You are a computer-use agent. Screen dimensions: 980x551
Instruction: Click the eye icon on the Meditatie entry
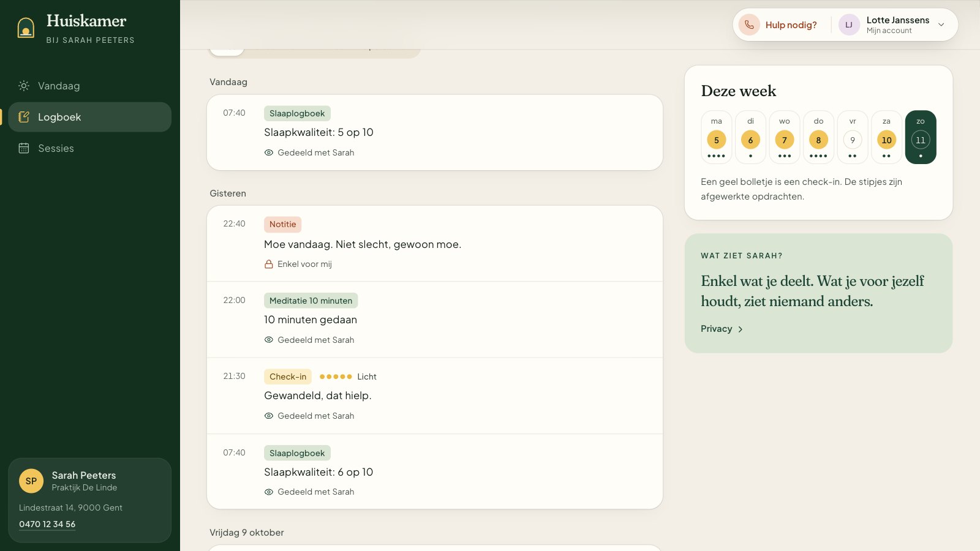coord(268,340)
